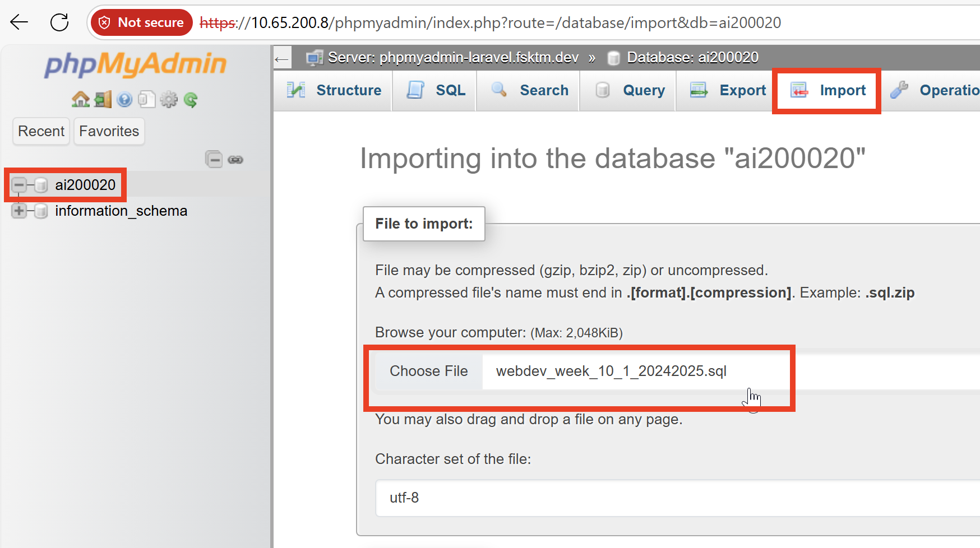Open the Query tab
The image size is (980, 548).
(x=628, y=90)
